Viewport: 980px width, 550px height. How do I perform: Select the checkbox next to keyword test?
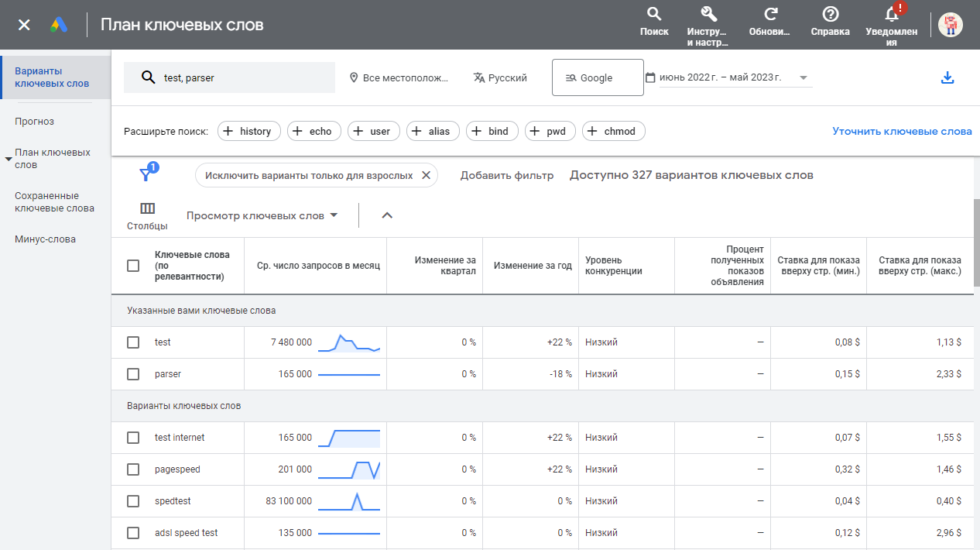[x=132, y=342]
